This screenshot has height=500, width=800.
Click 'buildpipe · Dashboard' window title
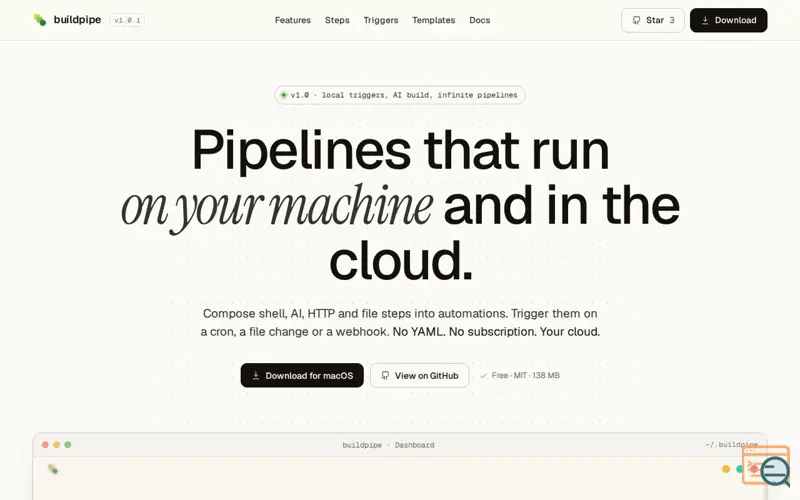(x=388, y=445)
